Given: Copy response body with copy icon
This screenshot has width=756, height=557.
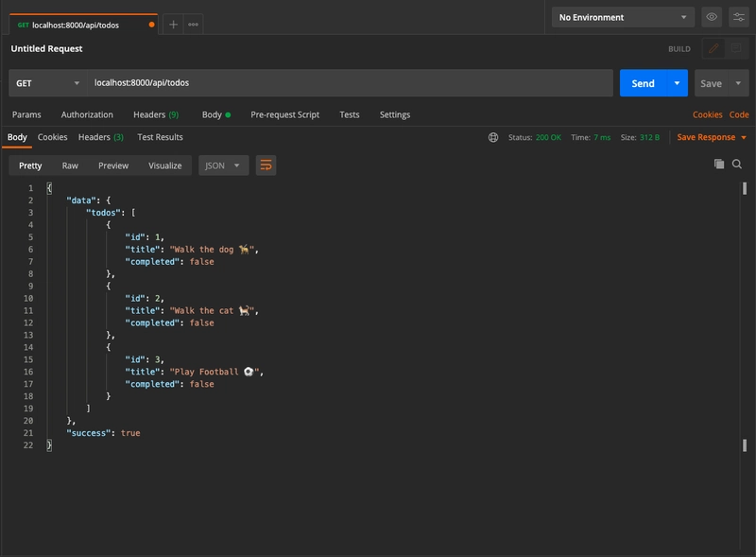Looking at the screenshot, I should coord(719,165).
